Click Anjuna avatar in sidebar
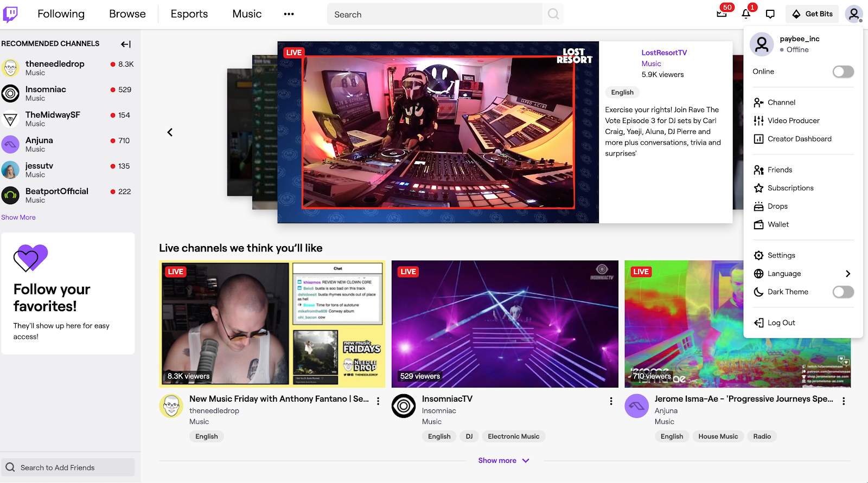868x483 pixels. coord(10,144)
